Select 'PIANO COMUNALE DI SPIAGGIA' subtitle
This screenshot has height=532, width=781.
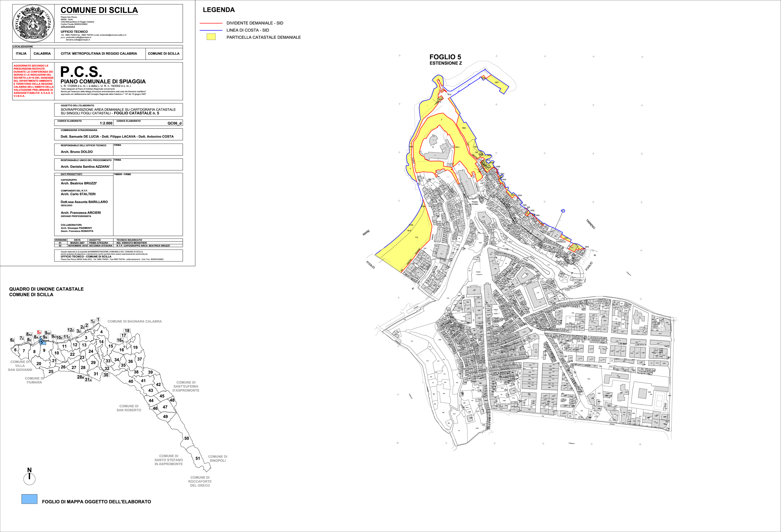pos(103,81)
